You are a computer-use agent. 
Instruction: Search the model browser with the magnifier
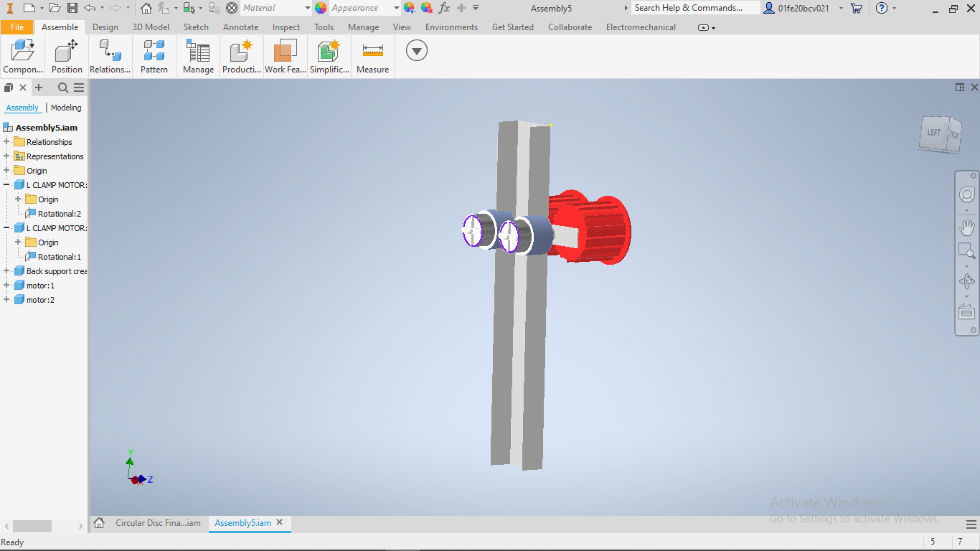tap(63, 88)
